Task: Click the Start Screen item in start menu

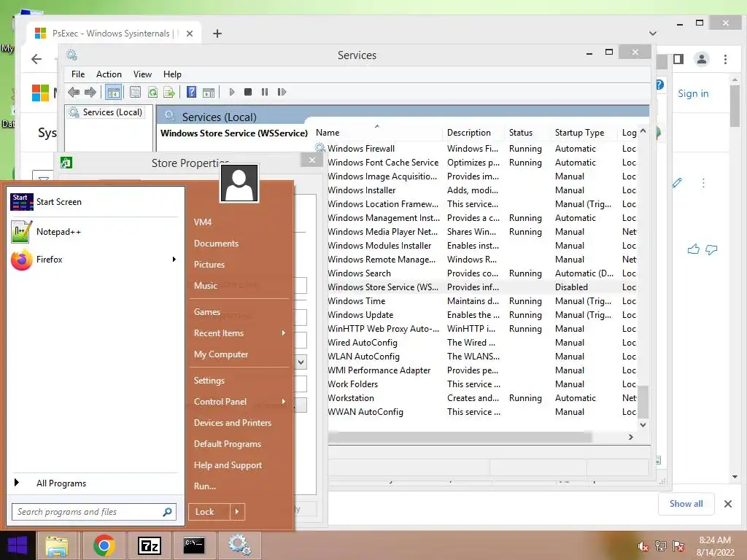Action: 94,202
